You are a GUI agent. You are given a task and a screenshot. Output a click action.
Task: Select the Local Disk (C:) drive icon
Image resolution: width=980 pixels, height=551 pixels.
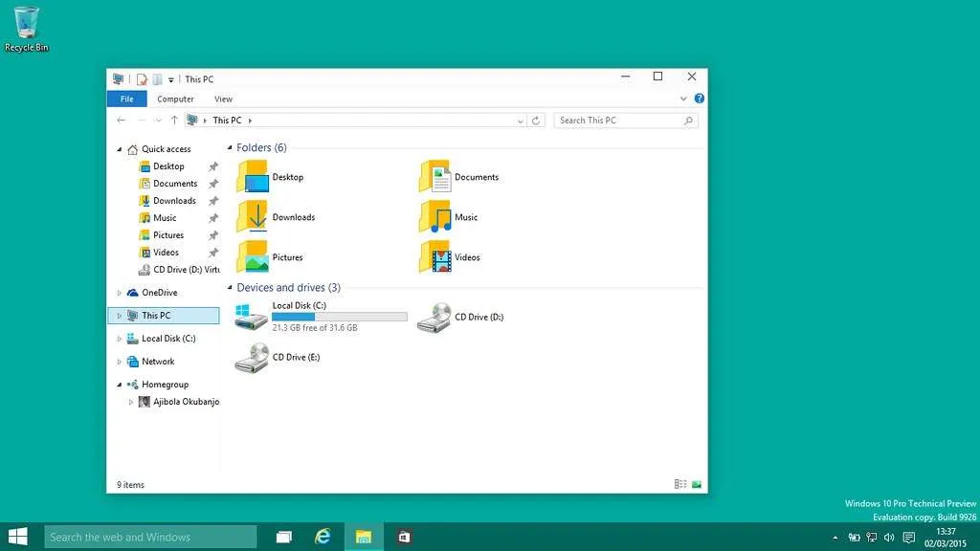(x=252, y=316)
